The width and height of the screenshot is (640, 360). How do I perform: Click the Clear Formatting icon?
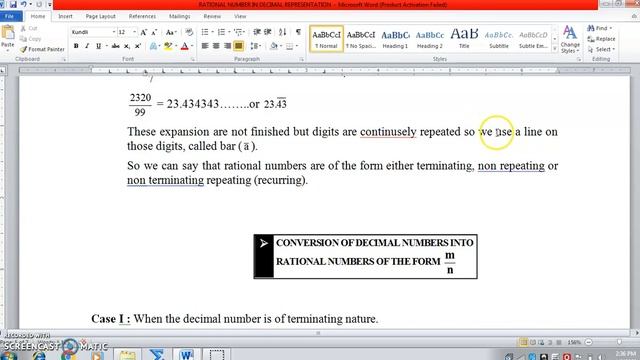[x=189, y=32]
